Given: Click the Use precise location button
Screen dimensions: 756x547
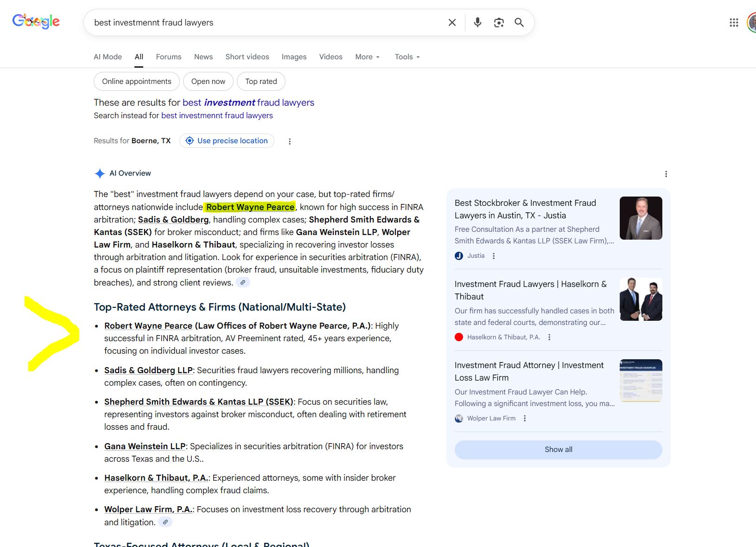Looking at the screenshot, I should click(227, 141).
